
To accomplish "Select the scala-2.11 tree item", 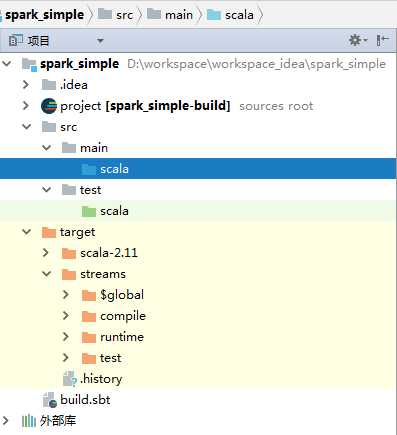I will coord(109,253).
